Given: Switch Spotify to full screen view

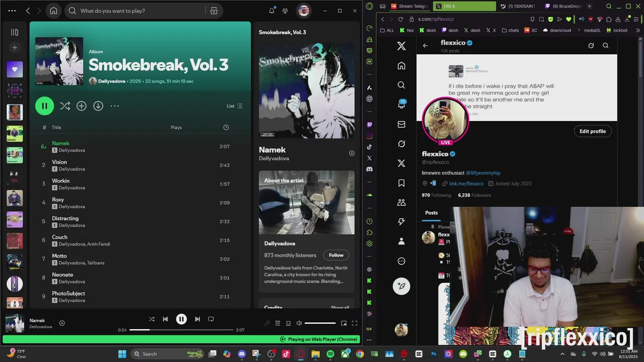Looking at the screenshot, I should click(354, 323).
